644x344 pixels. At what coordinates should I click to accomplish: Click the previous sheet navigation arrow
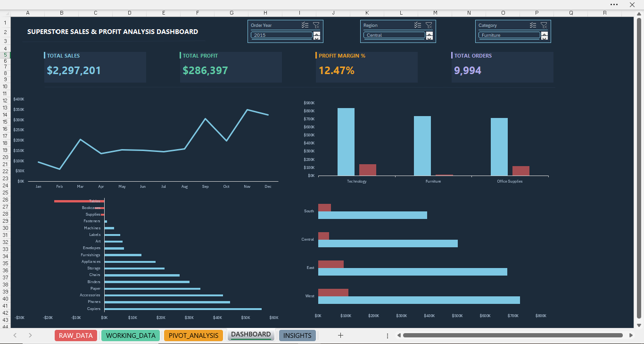click(15, 336)
